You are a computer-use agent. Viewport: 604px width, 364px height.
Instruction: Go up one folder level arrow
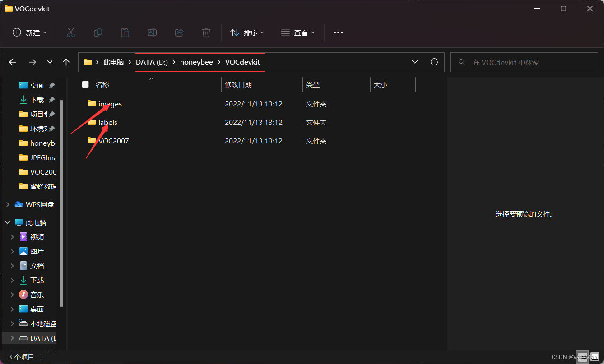pos(66,62)
